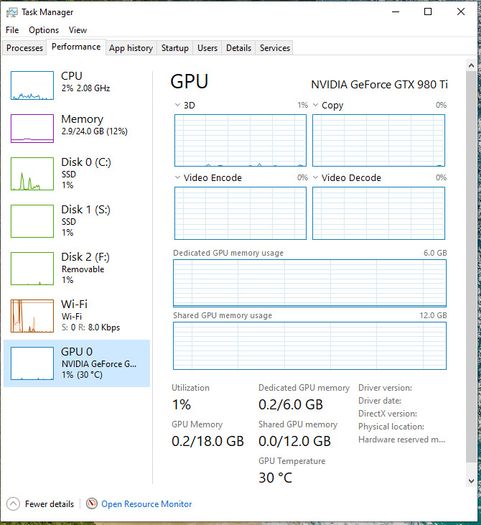
Task: Minimize the Task Manager window
Action: [x=396, y=12]
